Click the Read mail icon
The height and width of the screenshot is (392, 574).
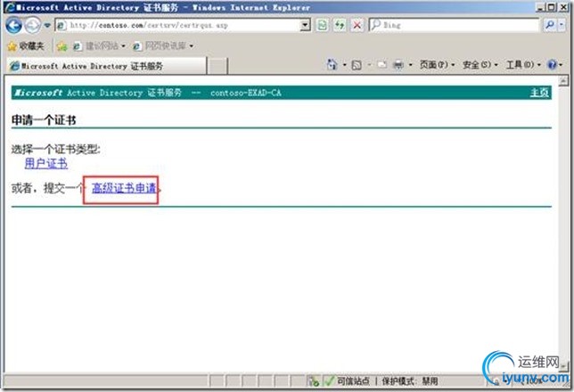381,65
